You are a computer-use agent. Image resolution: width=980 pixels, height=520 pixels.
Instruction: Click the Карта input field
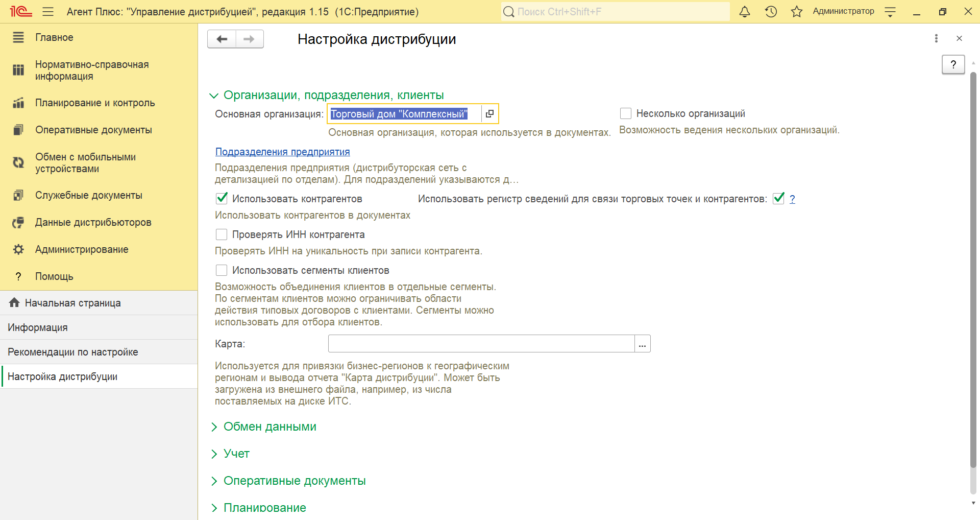click(481, 344)
